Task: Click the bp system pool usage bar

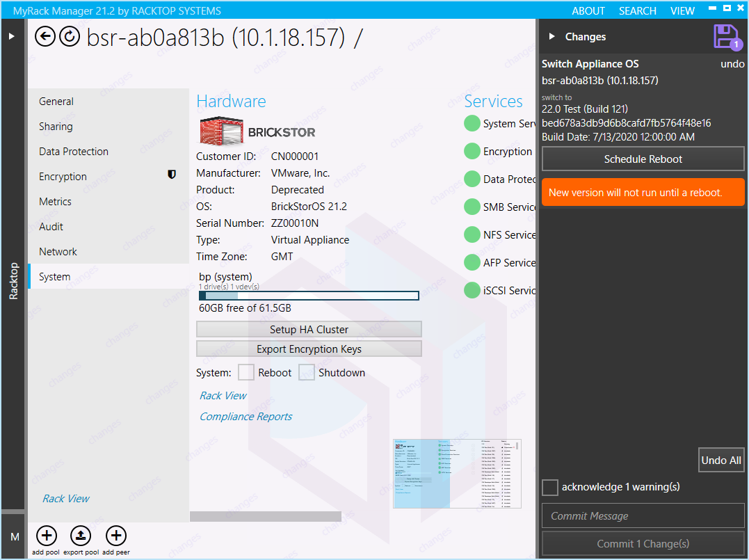Action: pos(309,296)
